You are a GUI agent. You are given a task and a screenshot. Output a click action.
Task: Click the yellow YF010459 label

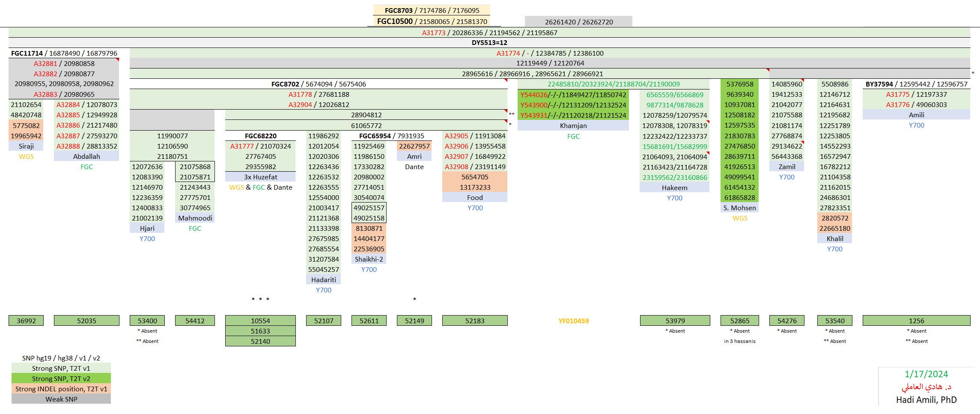[573, 321]
